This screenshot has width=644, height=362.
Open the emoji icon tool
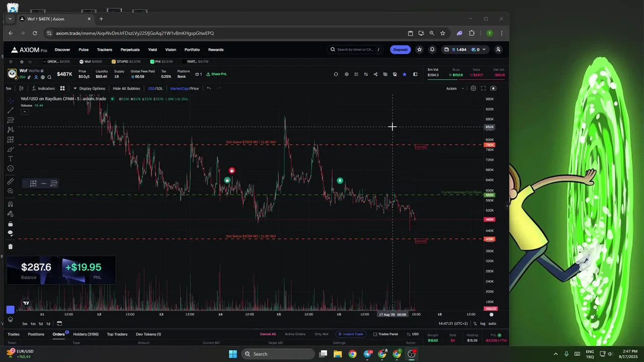pyautogui.click(x=10, y=168)
